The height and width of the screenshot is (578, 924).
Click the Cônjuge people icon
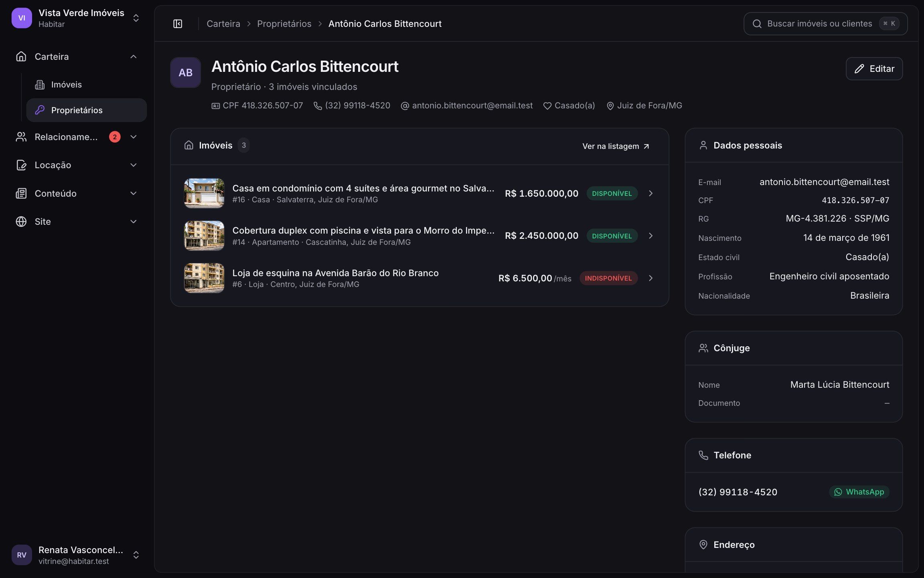(x=703, y=348)
